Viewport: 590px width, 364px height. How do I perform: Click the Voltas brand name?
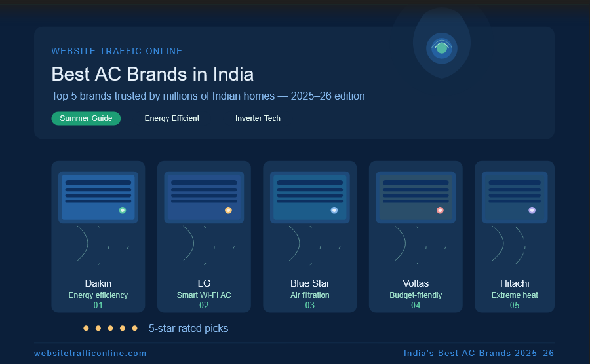click(x=416, y=283)
